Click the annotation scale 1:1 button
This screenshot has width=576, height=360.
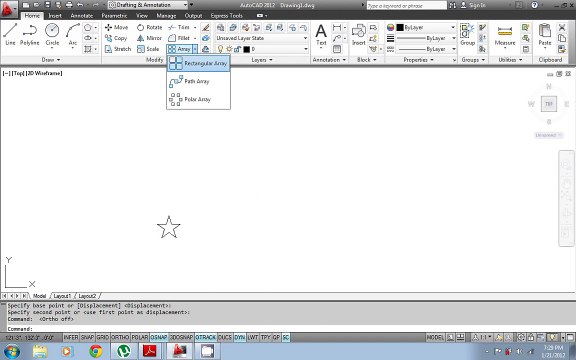482,337
